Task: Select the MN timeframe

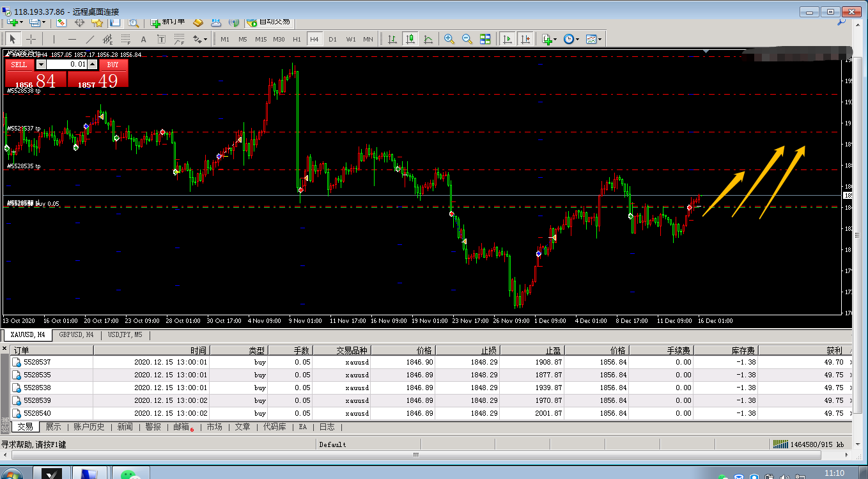Action: 368,39
